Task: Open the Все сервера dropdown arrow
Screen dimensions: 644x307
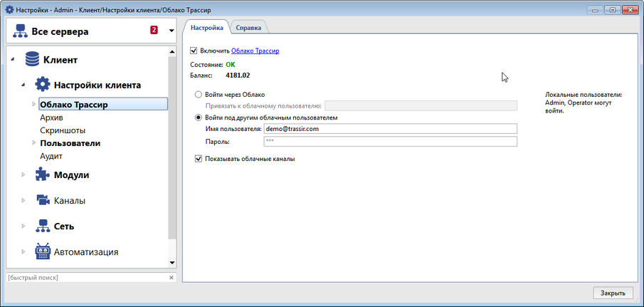Action: tap(171, 31)
